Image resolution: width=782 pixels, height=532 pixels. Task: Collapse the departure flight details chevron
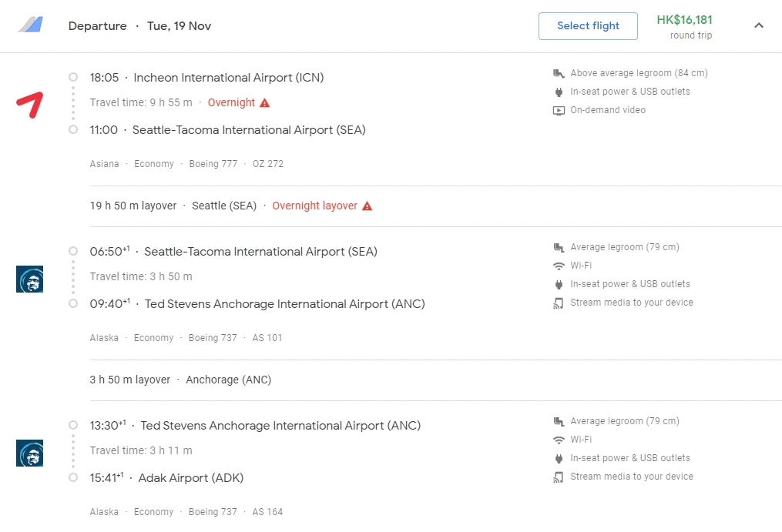(x=758, y=26)
